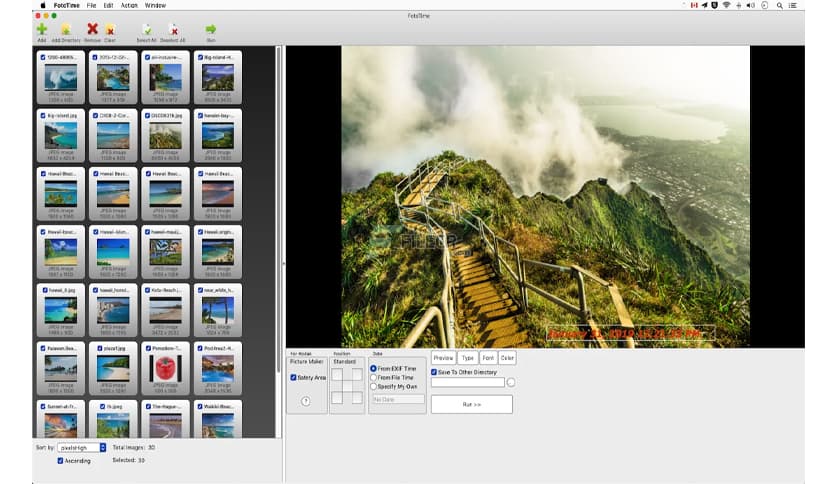The height and width of the screenshot is (484, 836).
Task: Click the Select All toolbar icon
Action: 147,29
